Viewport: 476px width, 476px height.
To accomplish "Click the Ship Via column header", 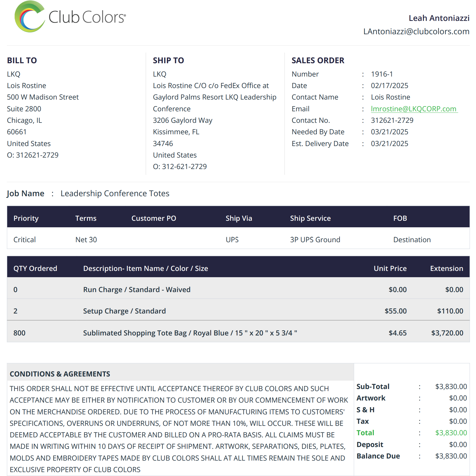I will (x=239, y=218).
